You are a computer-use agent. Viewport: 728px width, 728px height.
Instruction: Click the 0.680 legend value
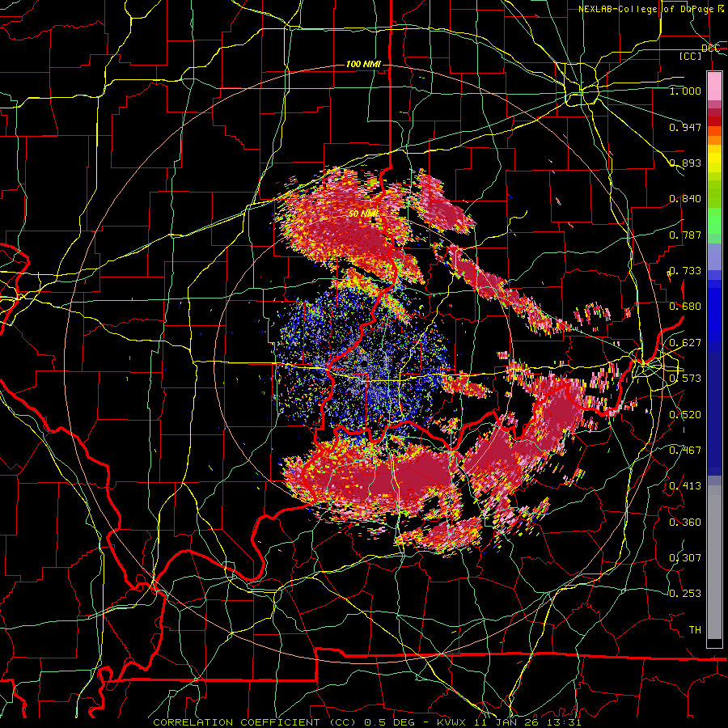point(685,307)
